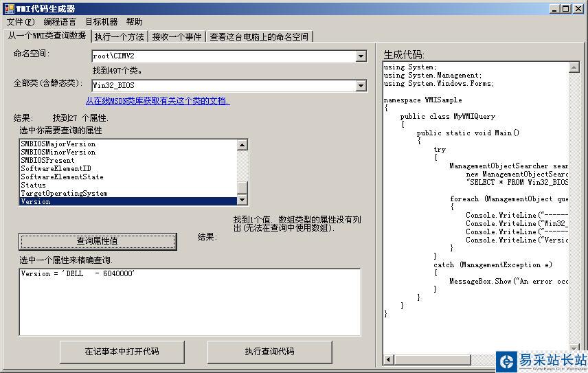Click the property list scroll down arrow

[x=242, y=200]
